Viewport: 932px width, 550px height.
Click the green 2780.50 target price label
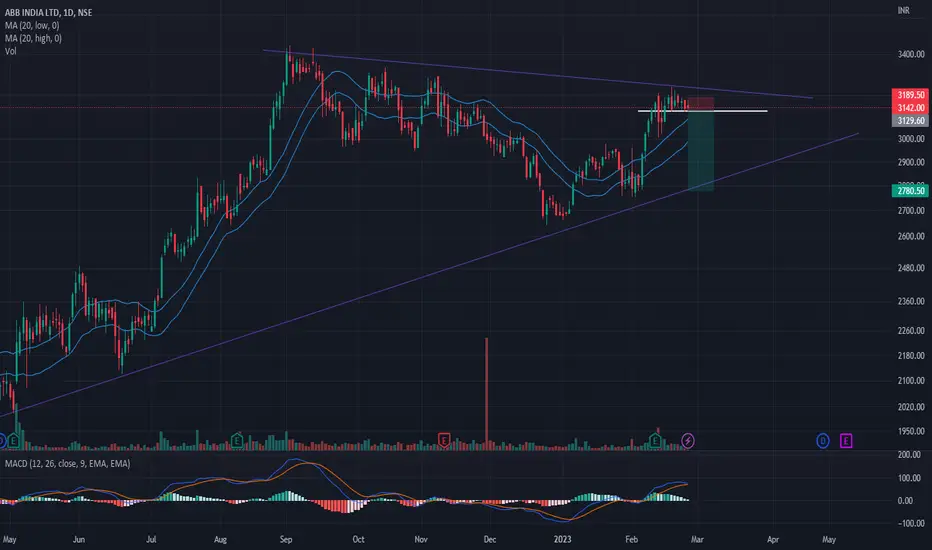click(x=910, y=191)
